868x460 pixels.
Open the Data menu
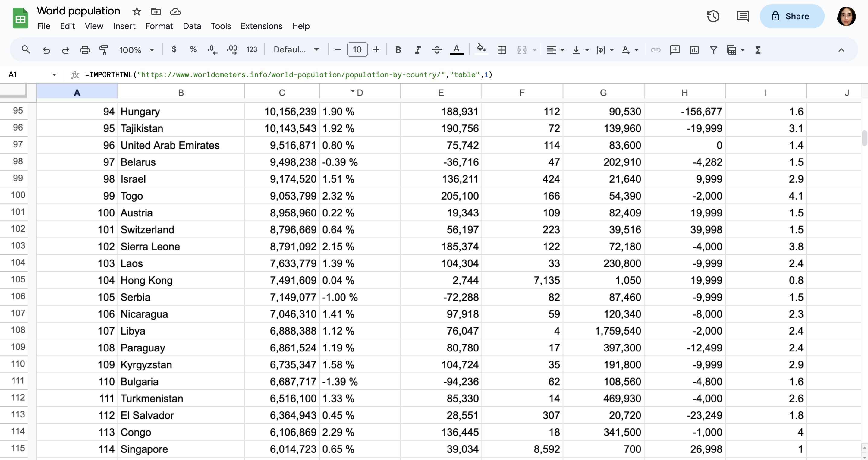[x=192, y=26]
